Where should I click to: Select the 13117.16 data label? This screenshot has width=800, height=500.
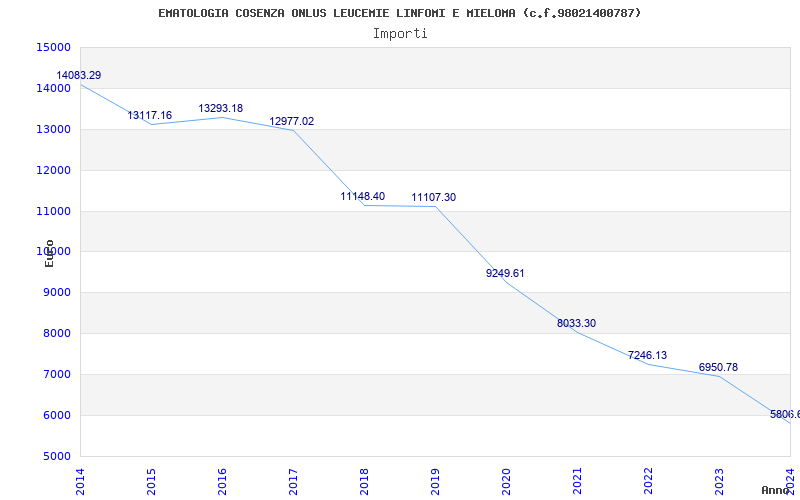point(149,115)
